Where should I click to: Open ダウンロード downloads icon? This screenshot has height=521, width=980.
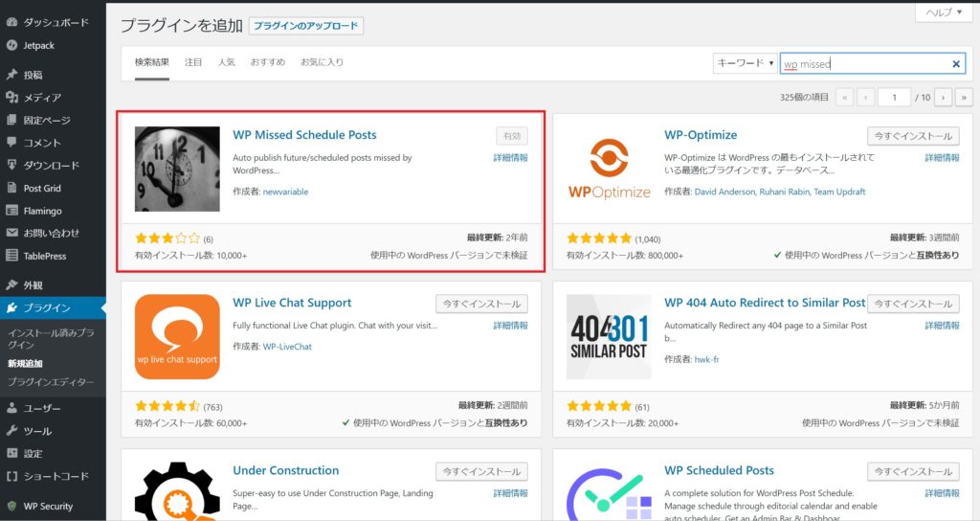tap(11, 165)
